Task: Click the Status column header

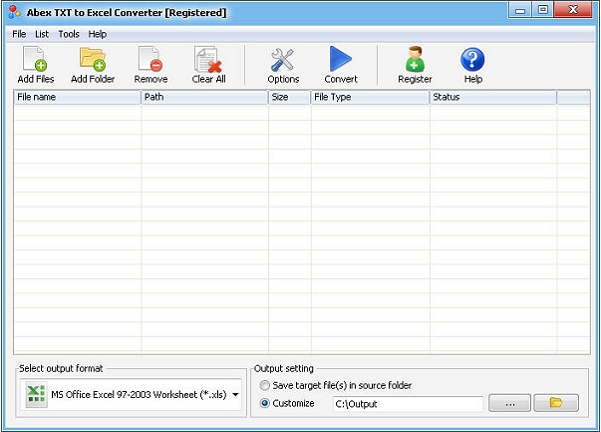Action: pyautogui.click(x=492, y=98)
